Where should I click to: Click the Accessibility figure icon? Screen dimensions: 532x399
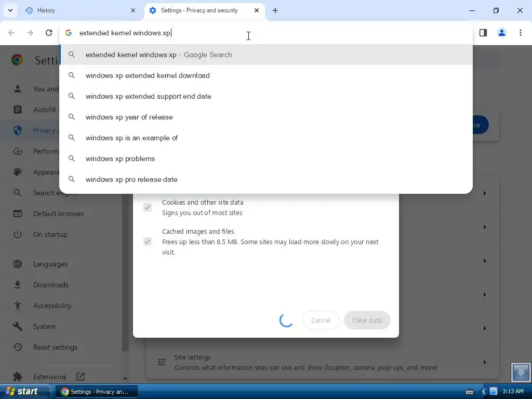(x=18, y=305)
